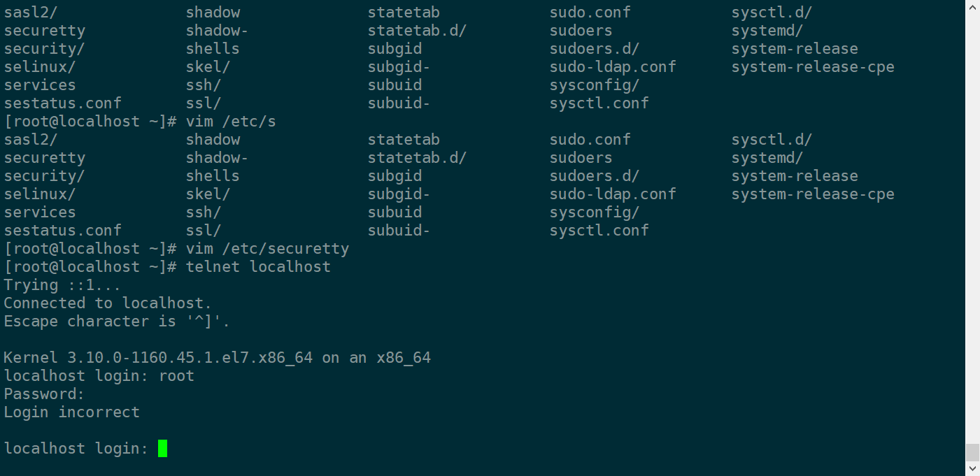This screenshot has width=980, height=476.
Task: Click "sestatus.conf" in the lower file listing
Action: [x=62, y=231]
